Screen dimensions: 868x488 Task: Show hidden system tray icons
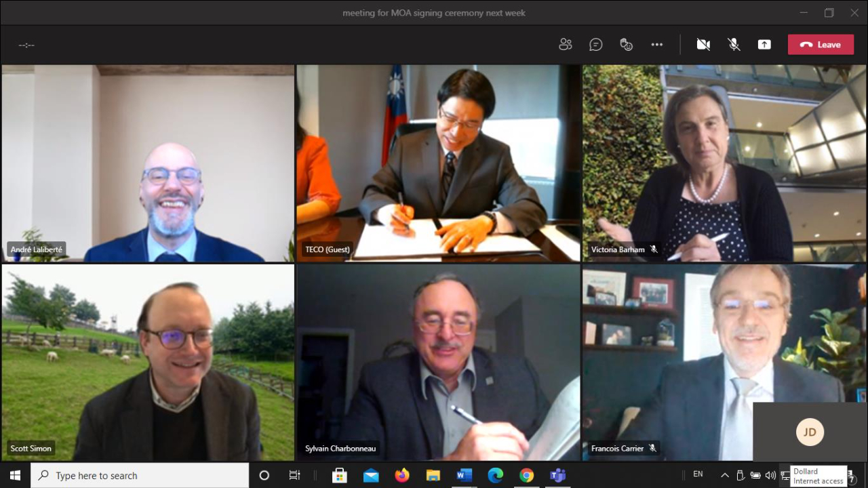(724, 475)
